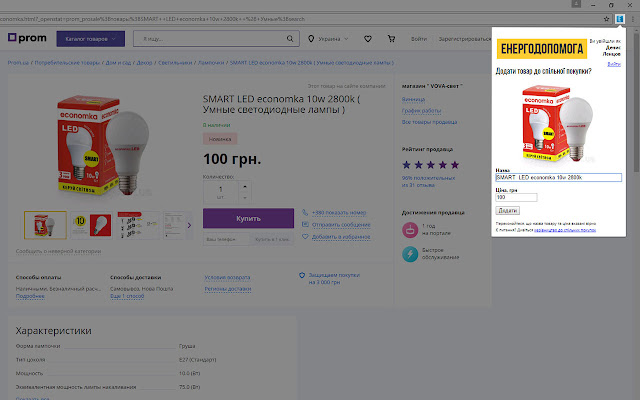Open the Каталог товаров dropdown

click(x=91, y=39)
